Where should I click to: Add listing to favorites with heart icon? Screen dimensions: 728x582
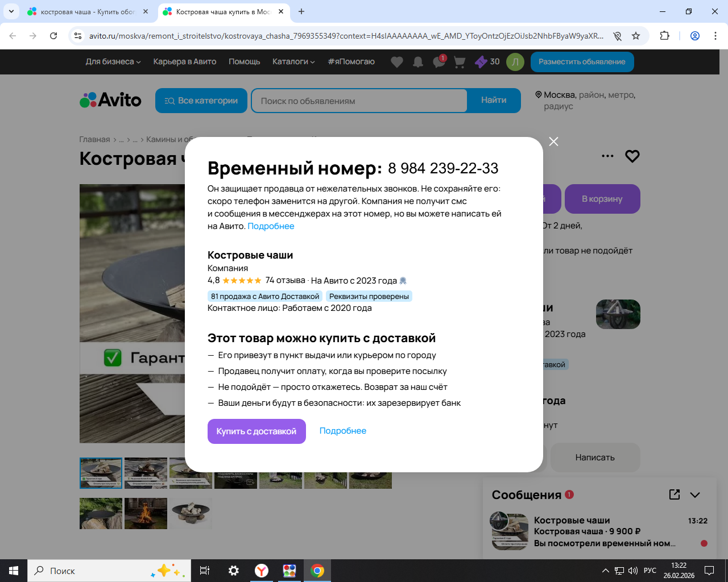coord(632,156)
